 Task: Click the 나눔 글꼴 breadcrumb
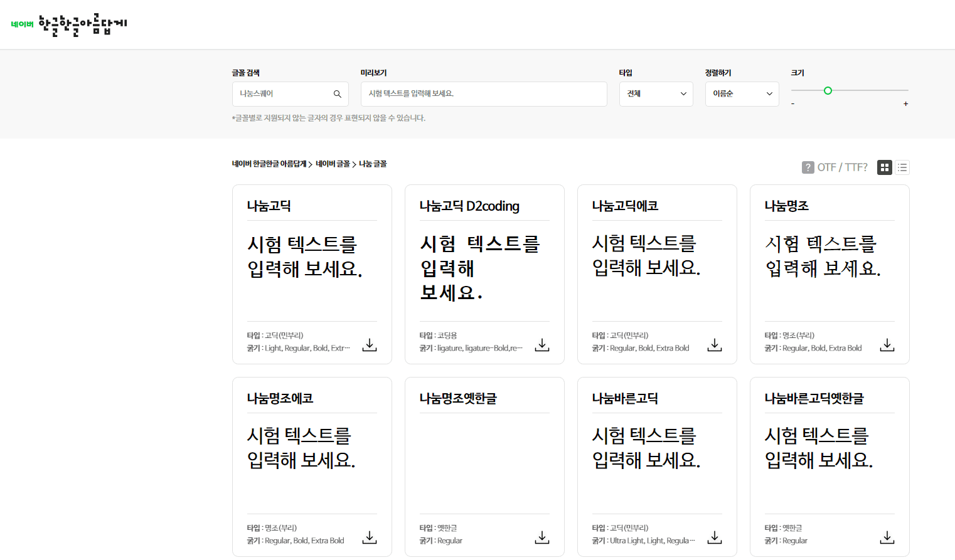373,164
